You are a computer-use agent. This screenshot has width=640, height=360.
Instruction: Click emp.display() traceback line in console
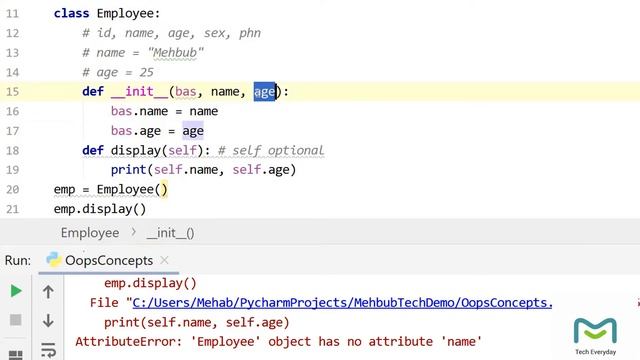coord(150,283)
